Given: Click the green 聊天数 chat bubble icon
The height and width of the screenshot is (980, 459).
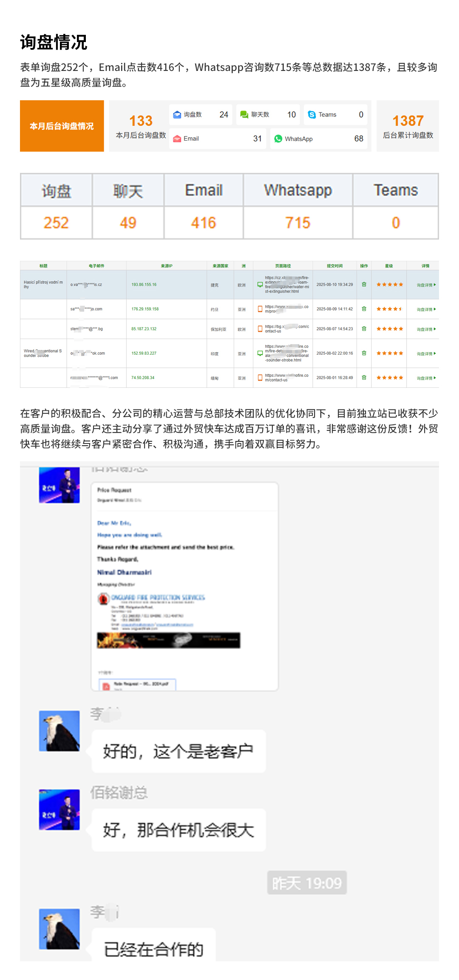Looking at the screenshot, I should (x=244, y=115).
